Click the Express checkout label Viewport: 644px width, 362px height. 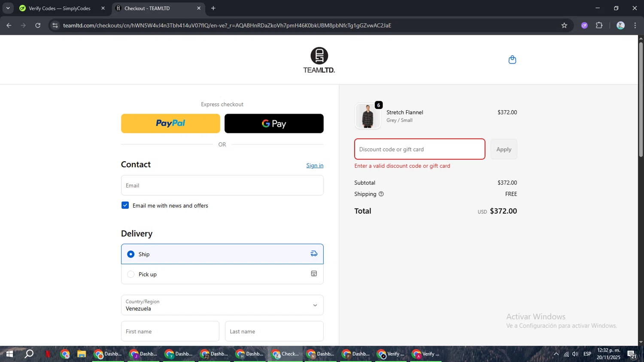222,104
